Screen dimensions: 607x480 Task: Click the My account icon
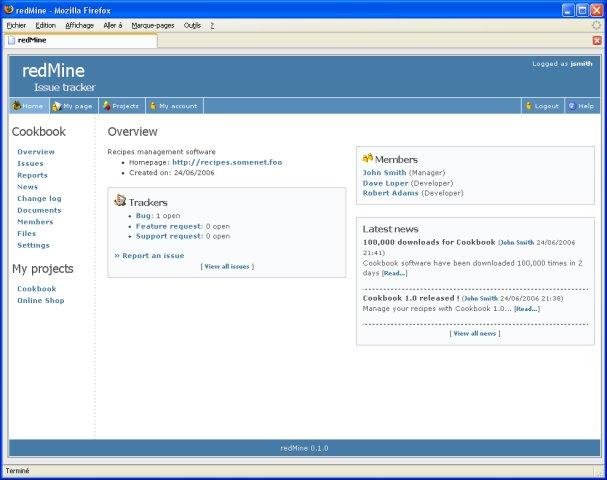pyautogui.click(x=153, y=106)
